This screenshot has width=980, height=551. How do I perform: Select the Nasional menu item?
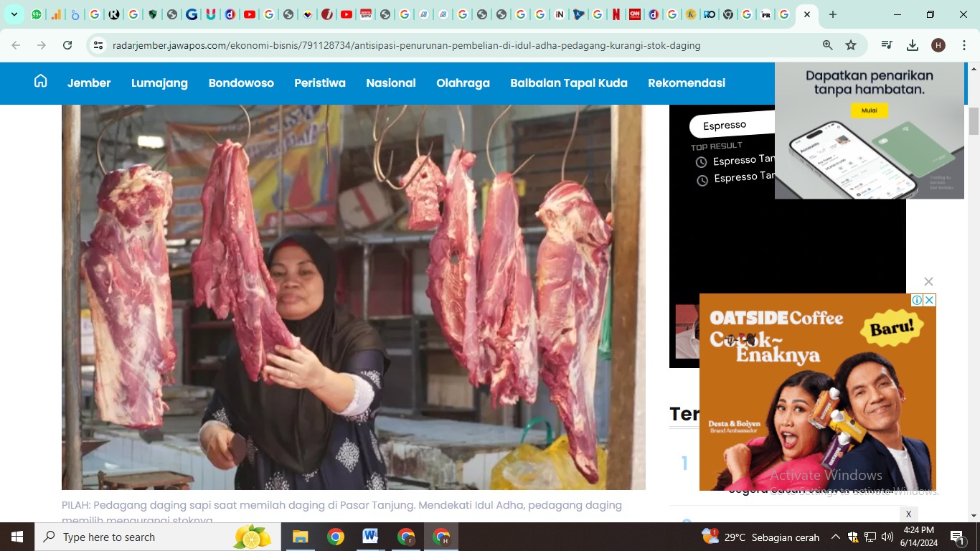[x=391, y=83]
